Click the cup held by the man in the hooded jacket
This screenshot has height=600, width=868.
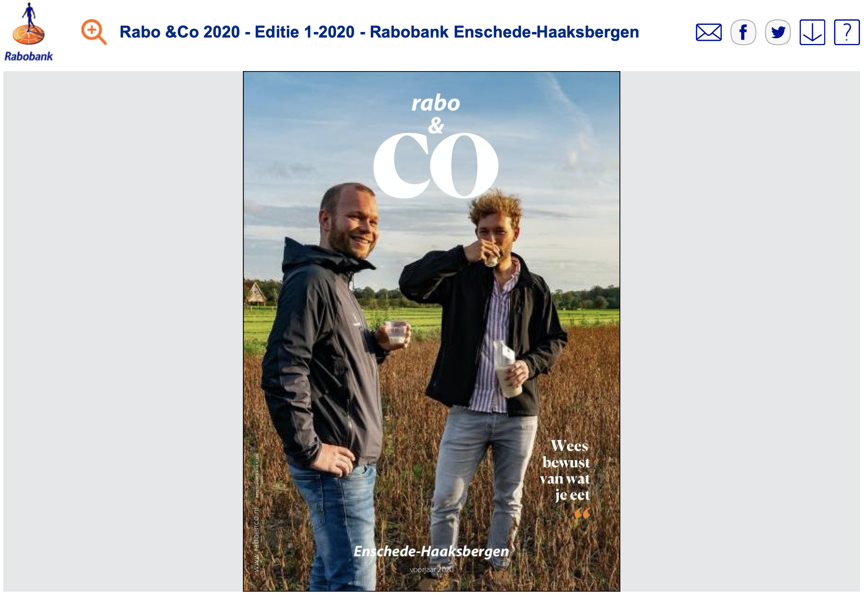[x=396, y=332]
